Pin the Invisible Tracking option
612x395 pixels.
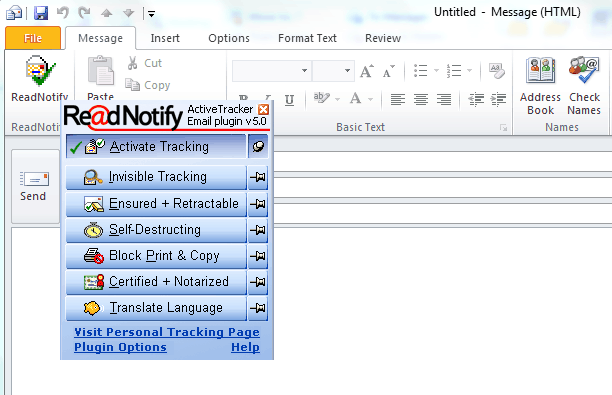(258, 177)
